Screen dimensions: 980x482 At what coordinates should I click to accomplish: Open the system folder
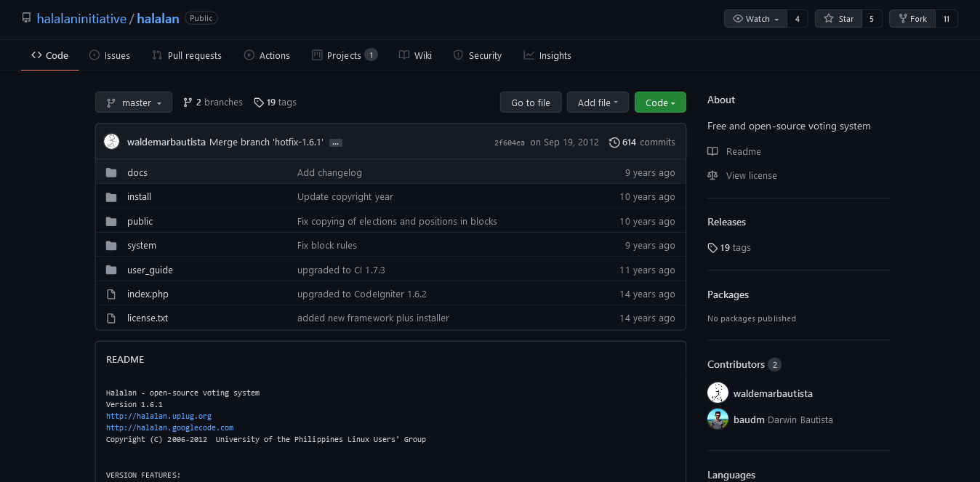pos(142,246)
